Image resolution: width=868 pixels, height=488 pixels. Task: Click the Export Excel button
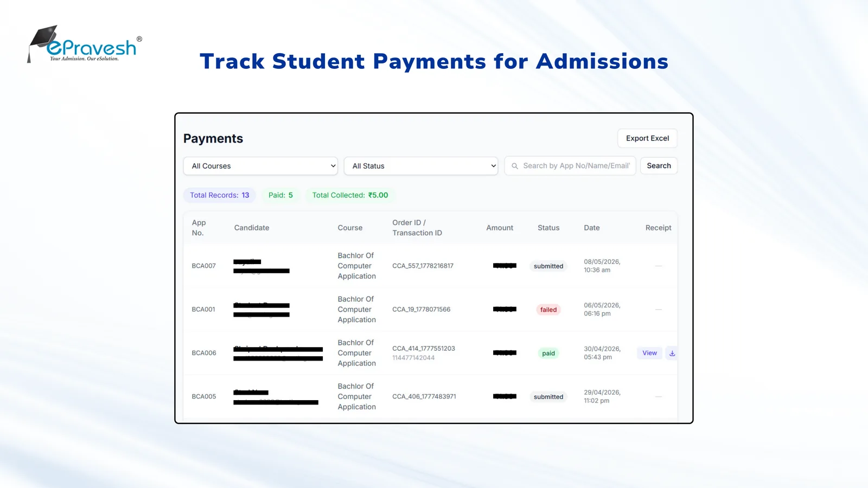tap(647, 138)
